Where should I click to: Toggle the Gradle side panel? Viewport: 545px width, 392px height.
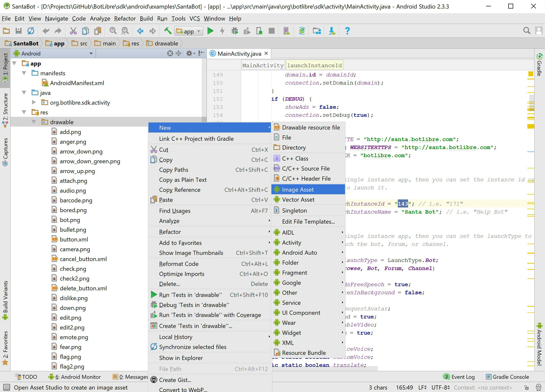(x=539, y=65)
